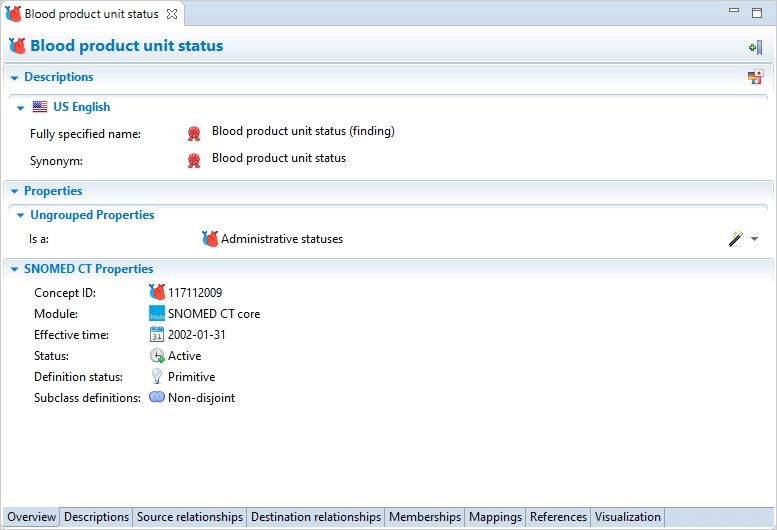Open dropdown arrow next to wand icon
The width and height of the screenshot is (777, 530).
tap(755, 239)
